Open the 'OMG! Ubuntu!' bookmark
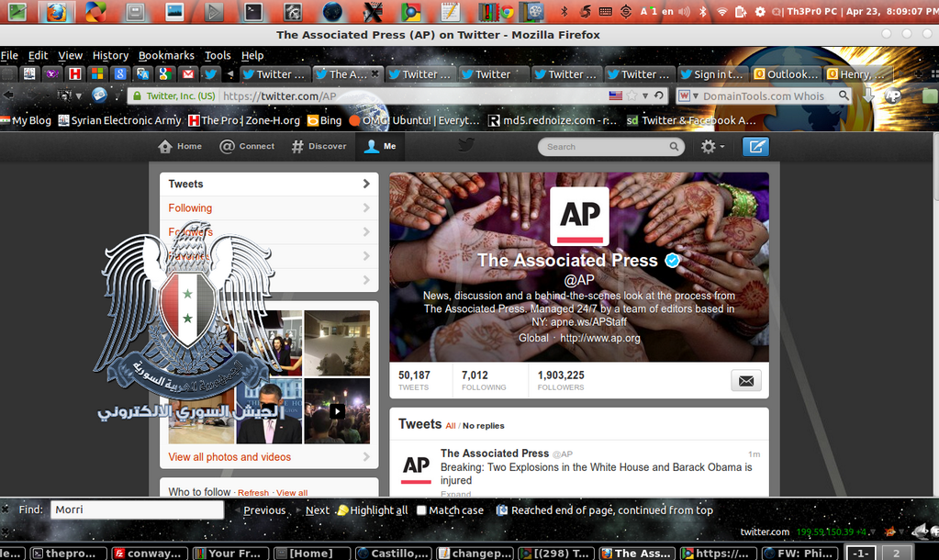 coord(414,120)
